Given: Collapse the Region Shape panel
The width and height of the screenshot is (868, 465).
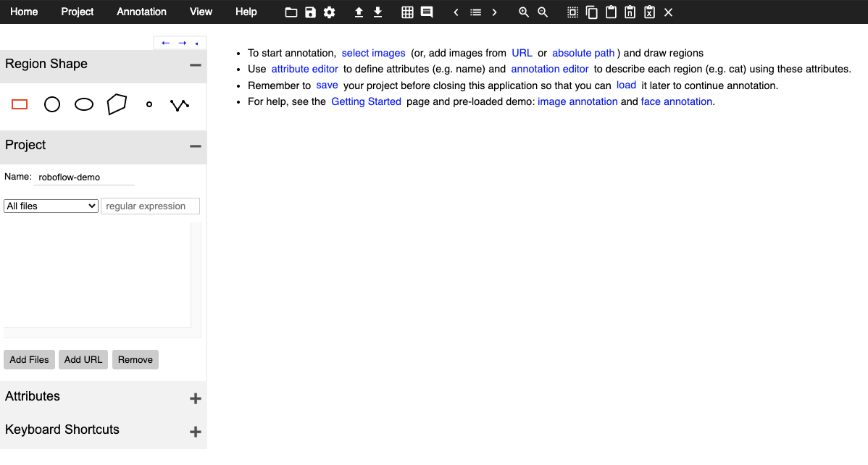Looking at the screenshot, I should coord(194,64).
